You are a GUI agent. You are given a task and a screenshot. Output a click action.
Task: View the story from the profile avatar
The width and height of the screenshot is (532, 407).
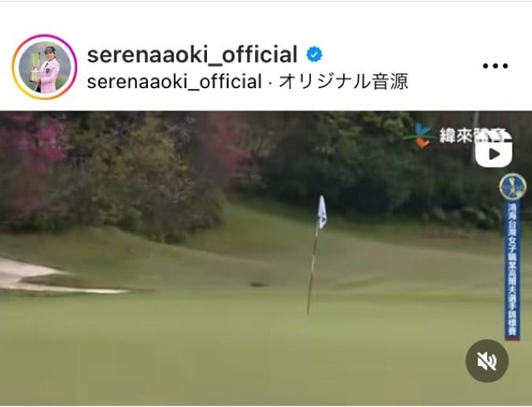44,67
